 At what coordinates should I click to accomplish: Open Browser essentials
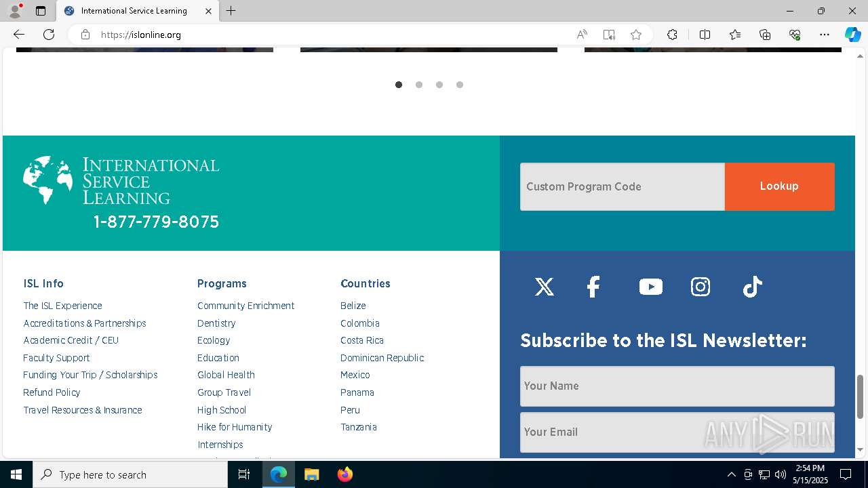pos(795,35)
